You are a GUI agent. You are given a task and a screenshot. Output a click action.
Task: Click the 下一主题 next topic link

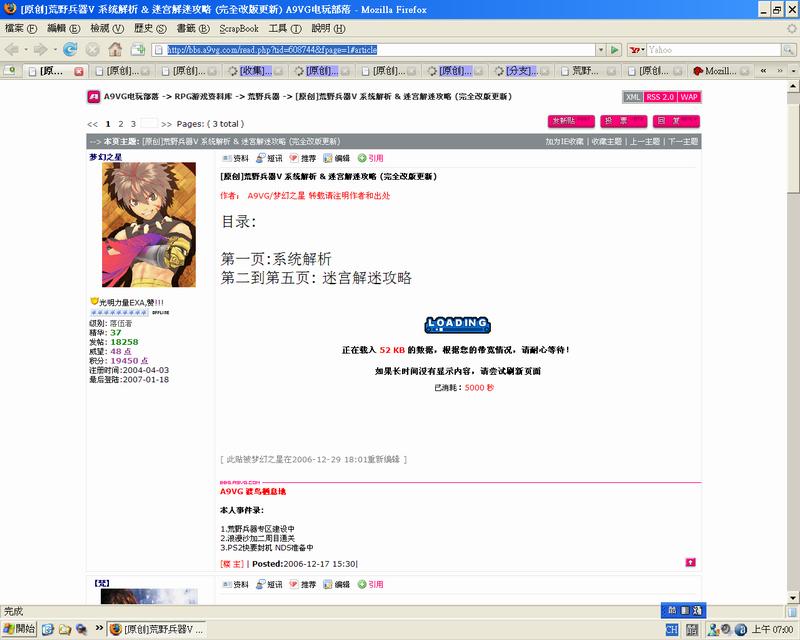pyautogui.click(x=683, y=141)
